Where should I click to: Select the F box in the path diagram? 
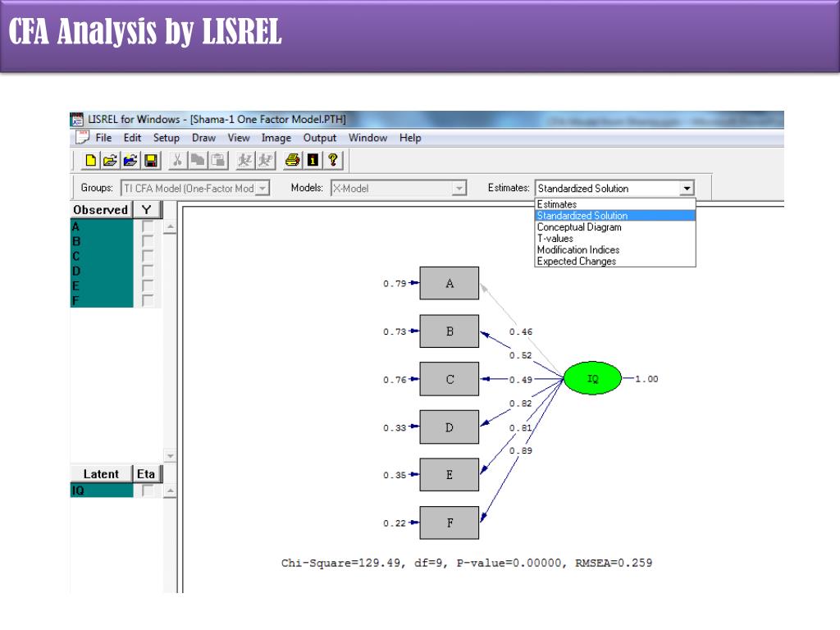[x=449, y=523]
